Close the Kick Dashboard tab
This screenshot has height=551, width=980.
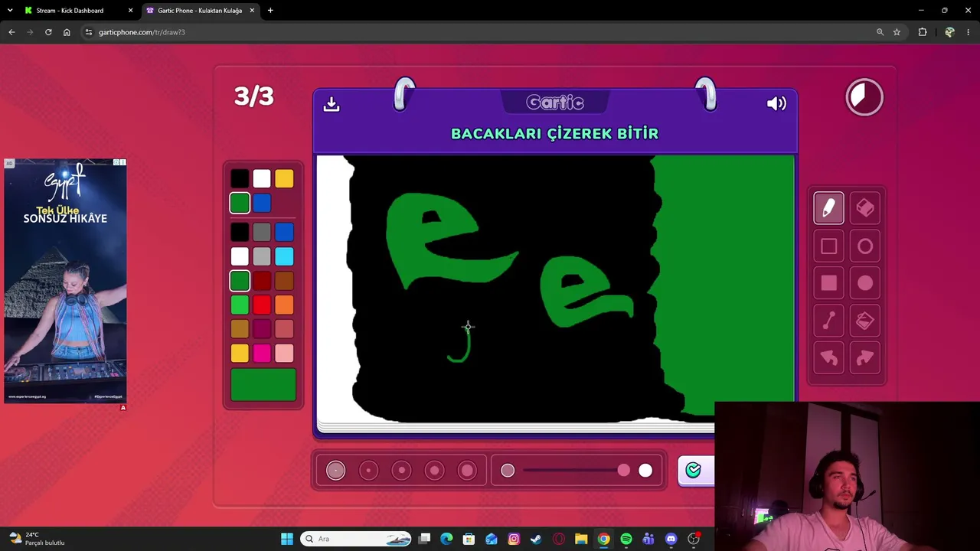(130, 11)
